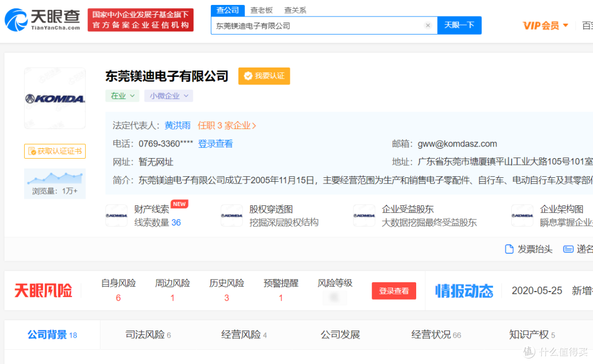593x364 pixels.
Task: Clear the search box with the X icon
Action: (x=428, y=25)
